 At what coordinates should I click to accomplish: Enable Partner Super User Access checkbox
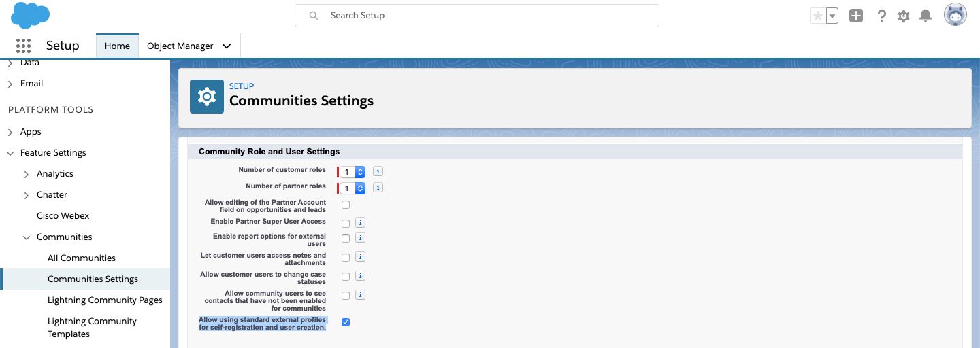[x=346, y=223]
